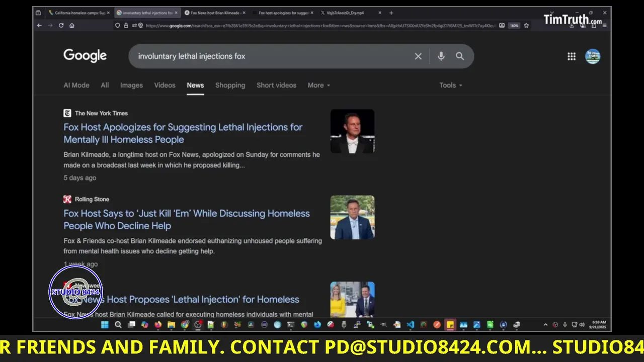Switch to the Videos tab
This screenshot has width=644, height=362.
coord(165,85)
